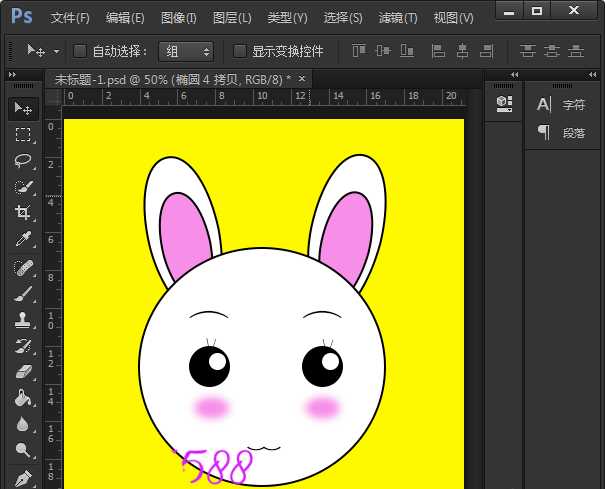Select the Clone Stamp tool
605x489 pixels.
tap(23, 321)
